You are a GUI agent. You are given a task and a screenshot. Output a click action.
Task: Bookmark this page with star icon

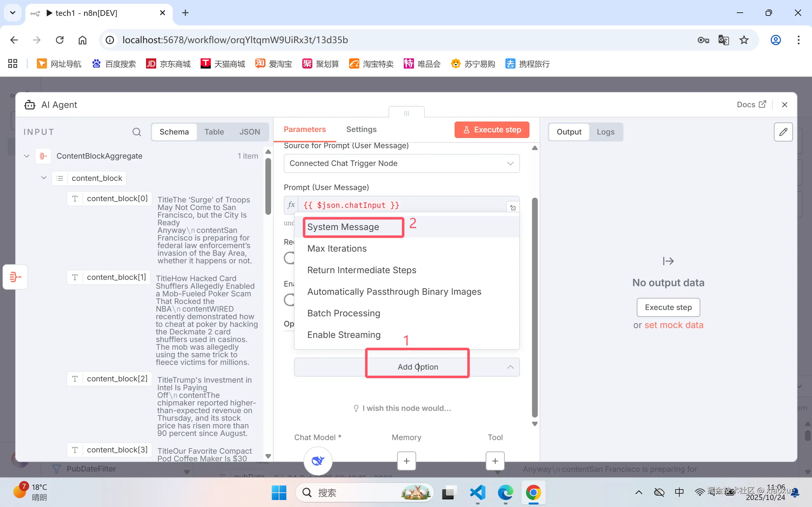pyautogui.click(x=744, y=40)
